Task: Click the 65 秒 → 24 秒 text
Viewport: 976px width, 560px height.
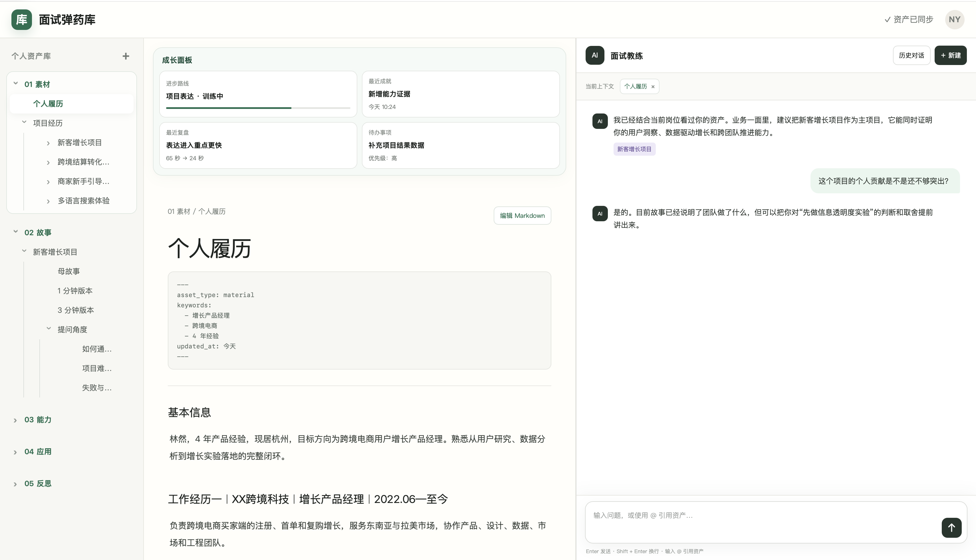Action: [x=185, y=158]
